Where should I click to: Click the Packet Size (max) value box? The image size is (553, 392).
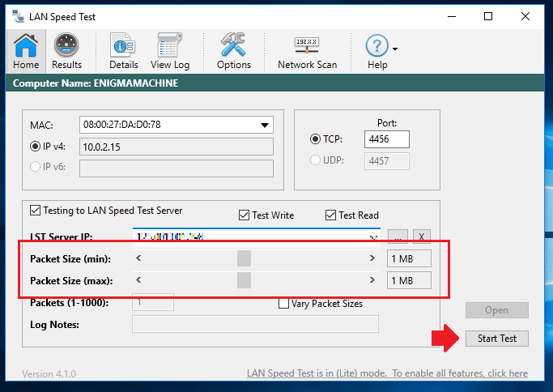coord(409,280)
